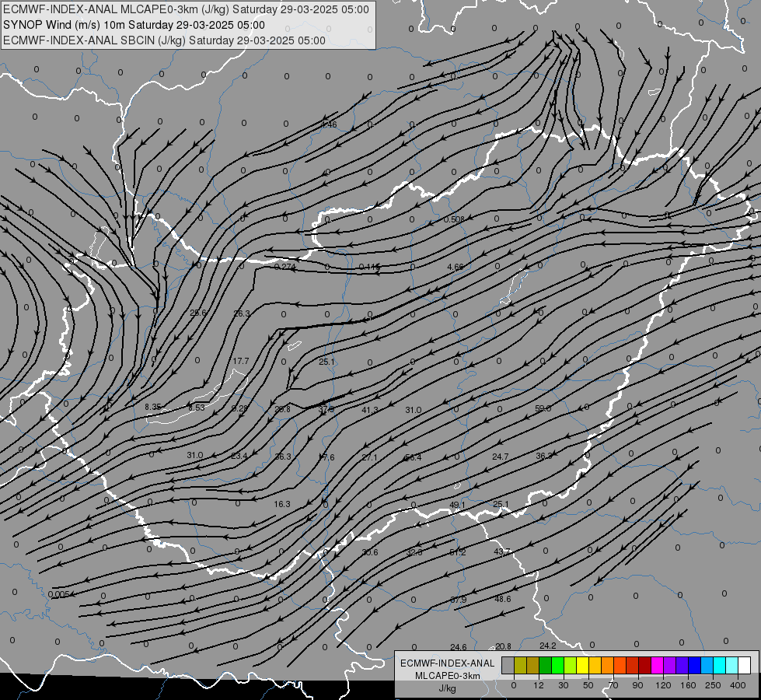The height and width of the screenshot is (700, 761).
Task: Click the 41.3 value on the map
Action: click(370, 410)
